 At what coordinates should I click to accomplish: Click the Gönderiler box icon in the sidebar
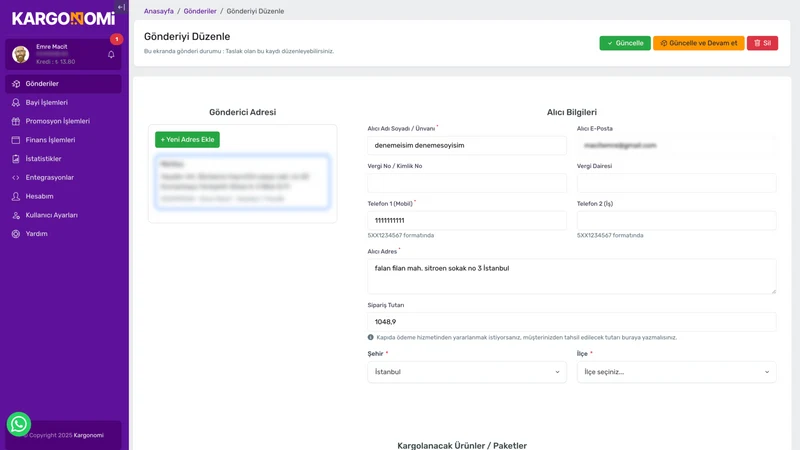click(16, 84)
